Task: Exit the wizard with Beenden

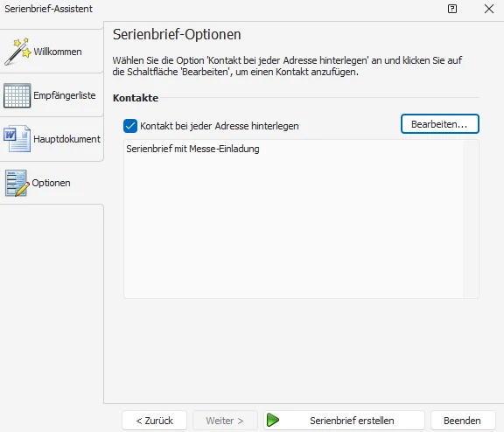Action: click(x=463, y=421)
